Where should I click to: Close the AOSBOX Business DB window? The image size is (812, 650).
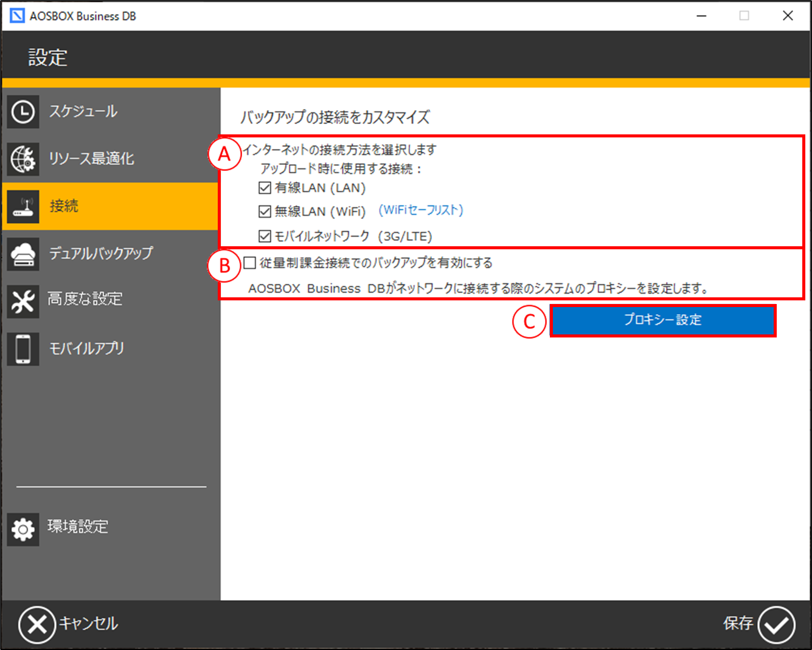pyautogui.click(x=788, y=16)
